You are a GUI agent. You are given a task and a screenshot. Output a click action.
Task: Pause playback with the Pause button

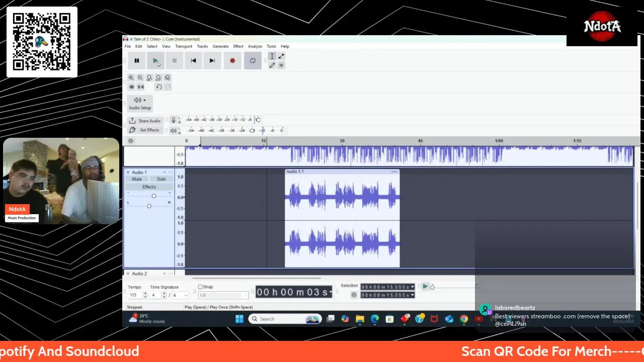pos(136,61)
